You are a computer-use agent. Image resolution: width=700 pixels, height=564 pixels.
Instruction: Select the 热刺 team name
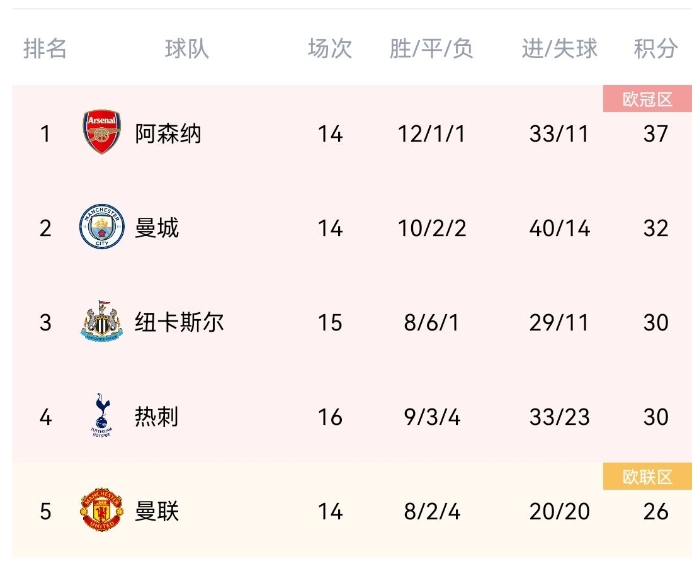click(157, 417)
